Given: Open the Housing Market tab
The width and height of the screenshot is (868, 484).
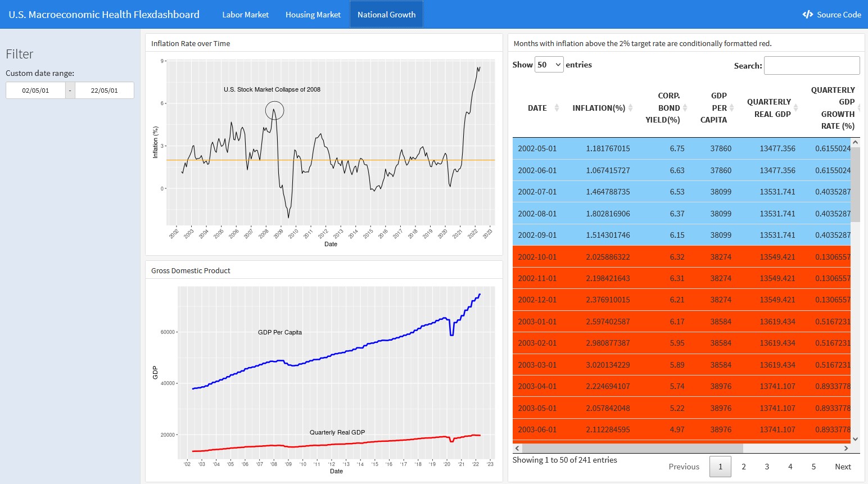Looking at the screenshot, I should pyautogui.click(x=313, y=15).
